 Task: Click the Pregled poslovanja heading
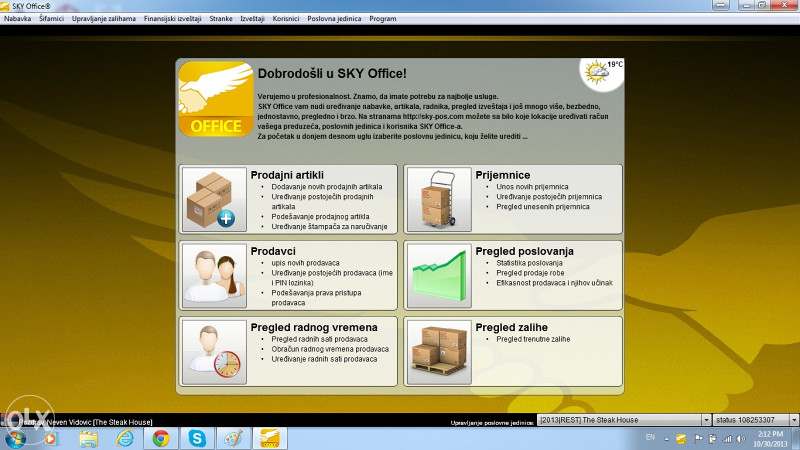[524, 251]
